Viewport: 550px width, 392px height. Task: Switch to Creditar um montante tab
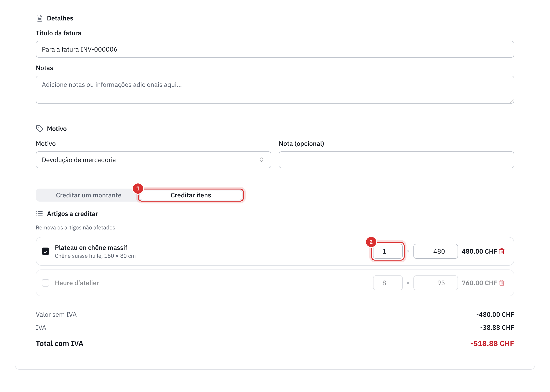[x=88, y=195]
